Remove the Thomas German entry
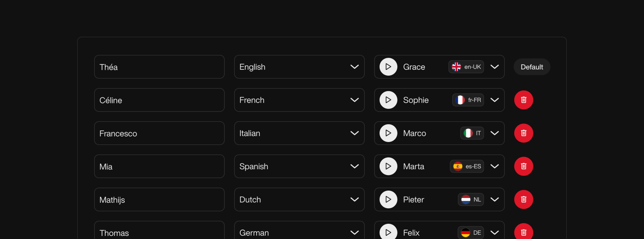Screen dimensions: 644x239 [524, 232]
